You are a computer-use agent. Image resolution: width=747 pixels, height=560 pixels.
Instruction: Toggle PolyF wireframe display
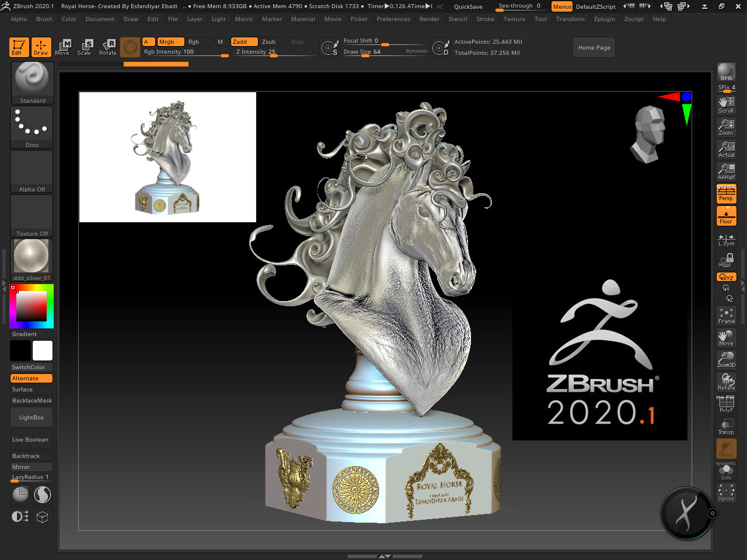(726, 404)
